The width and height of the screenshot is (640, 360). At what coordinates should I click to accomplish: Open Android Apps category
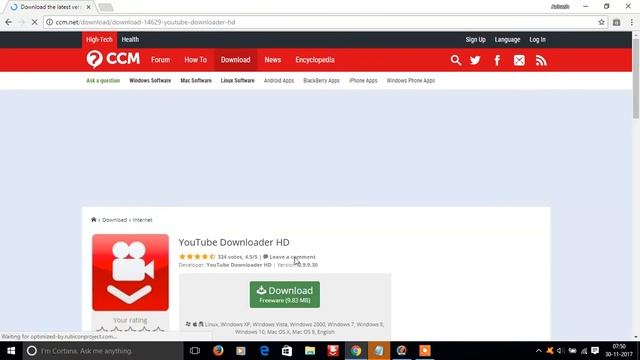tap(279, 80)
